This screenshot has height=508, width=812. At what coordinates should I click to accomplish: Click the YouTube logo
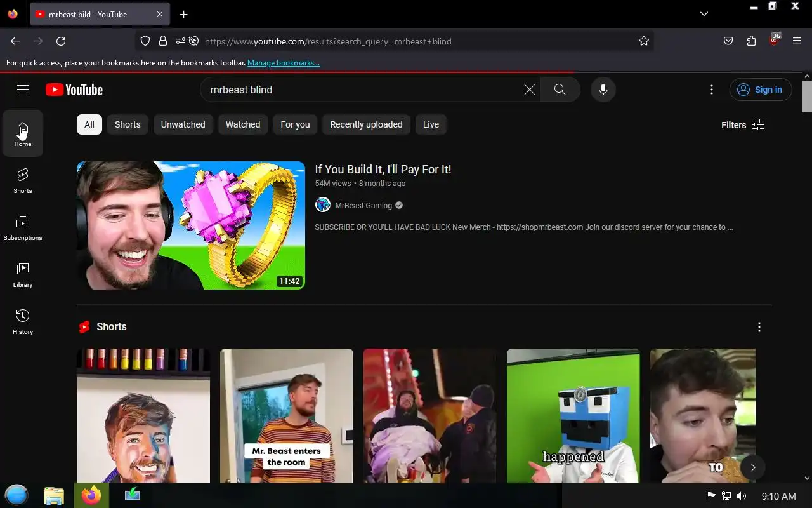[x=74, y=90]
